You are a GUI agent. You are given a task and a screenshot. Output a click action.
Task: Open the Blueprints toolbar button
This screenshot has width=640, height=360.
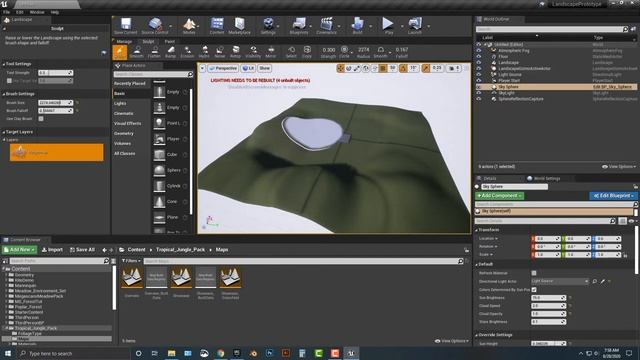tap(299, 26)
